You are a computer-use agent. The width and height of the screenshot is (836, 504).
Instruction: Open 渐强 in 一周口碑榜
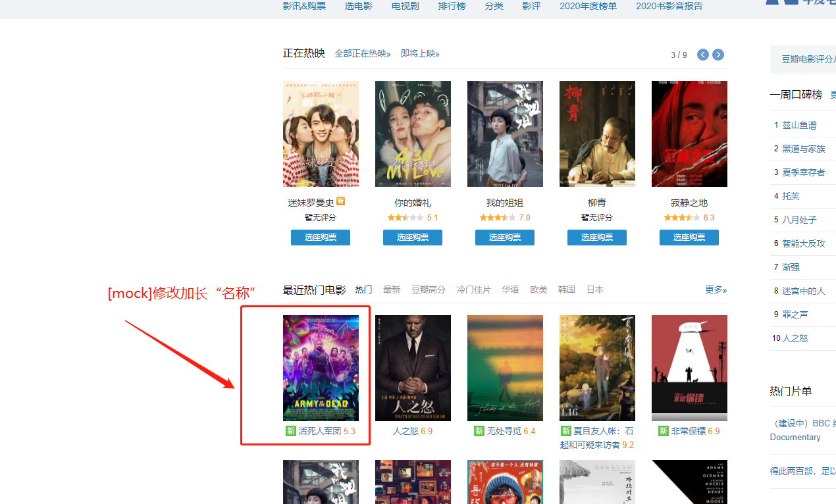tap(791, 267)
